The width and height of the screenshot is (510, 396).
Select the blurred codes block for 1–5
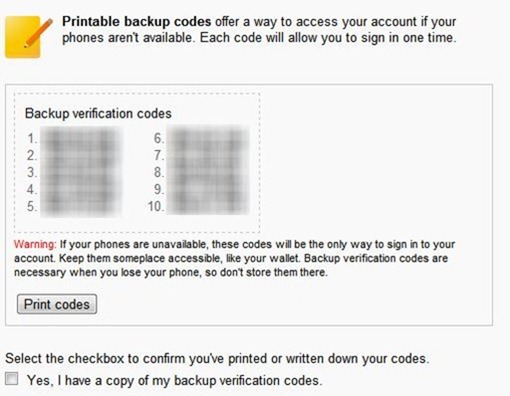coord(81,172)
